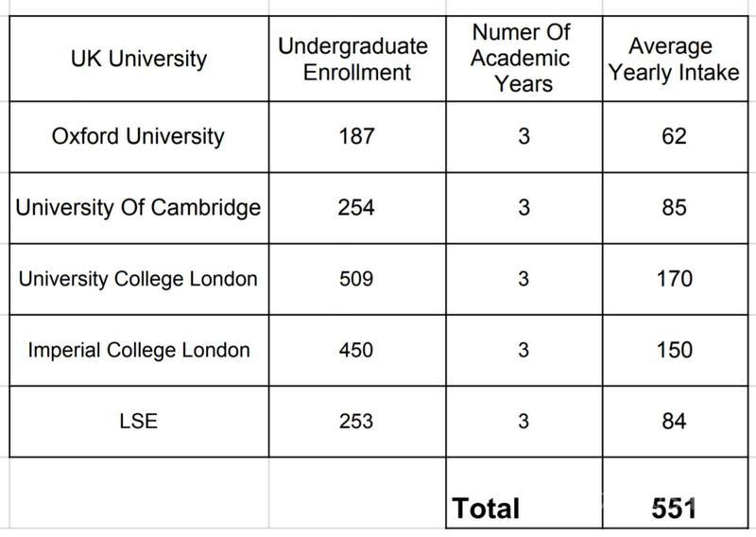
Task: Select the bold Total label cell
Action: click(x=488, y=508)
